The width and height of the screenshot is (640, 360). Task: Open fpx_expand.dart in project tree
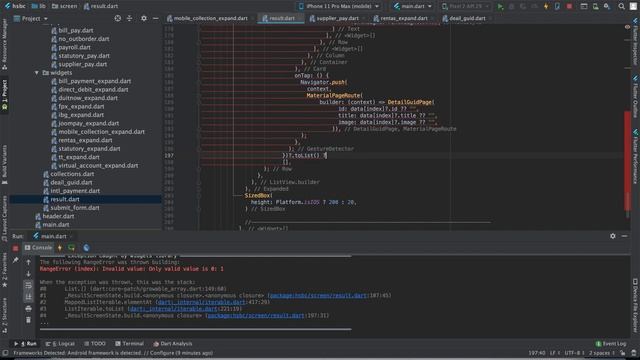coord(81,107)
